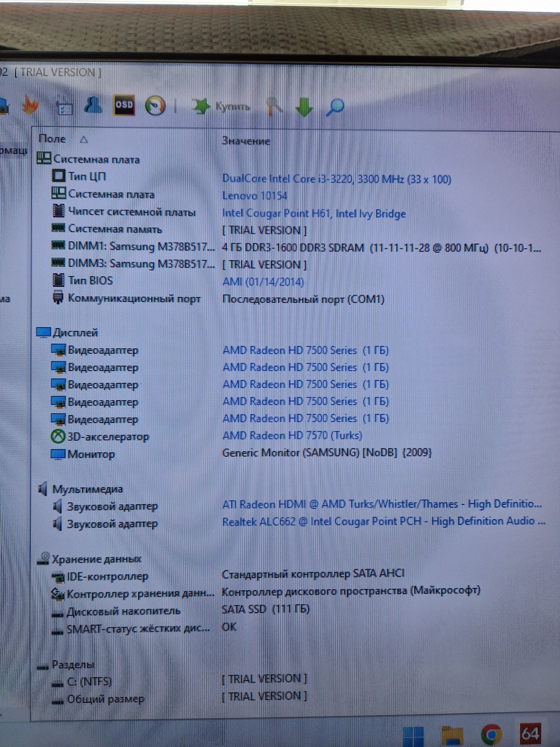Open the ATI Radeon HDMI audio link
The image size is (560, 747).
382,504
